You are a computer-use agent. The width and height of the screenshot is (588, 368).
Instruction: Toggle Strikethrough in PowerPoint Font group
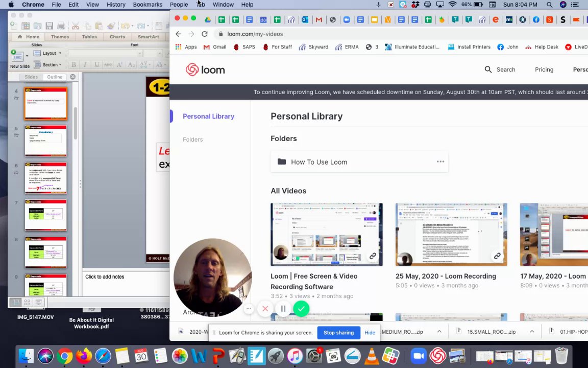(x=108, y=64)
